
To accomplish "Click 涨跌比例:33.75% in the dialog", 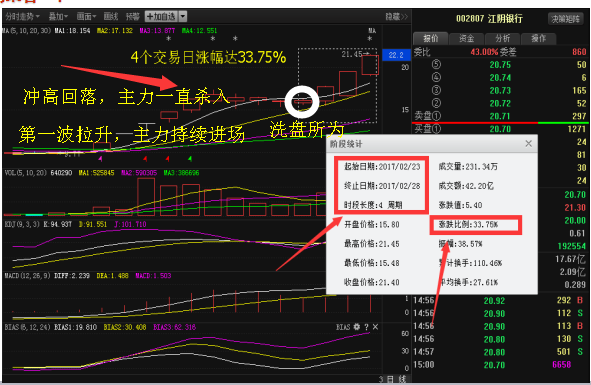I will click(x=468, y=225).
